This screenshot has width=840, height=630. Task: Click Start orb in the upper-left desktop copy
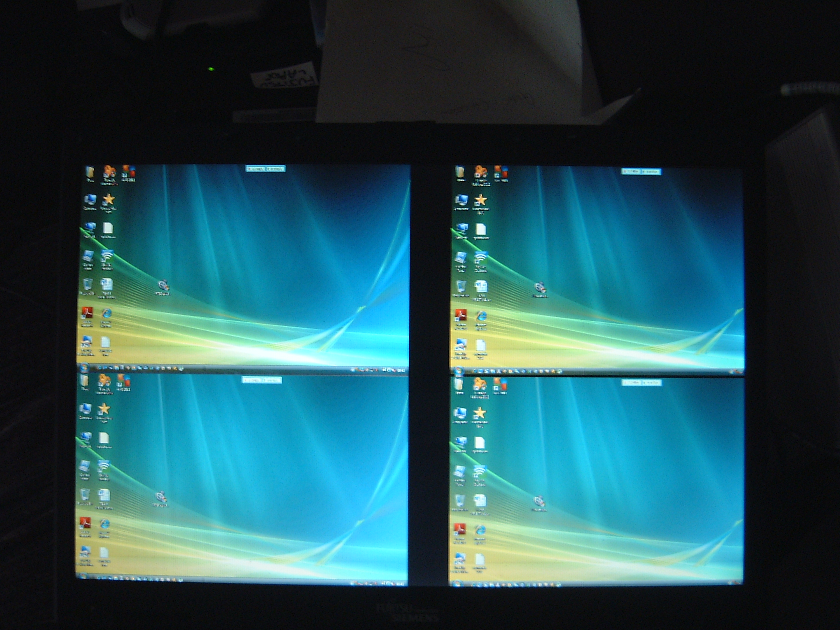pos(84,367)
